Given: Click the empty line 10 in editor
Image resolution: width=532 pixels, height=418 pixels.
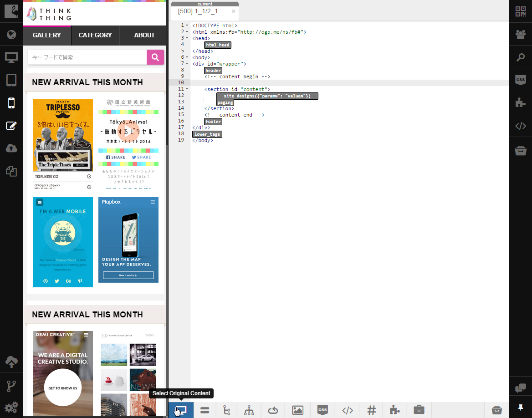Looking at the screenshot, I should pos(349,83).
